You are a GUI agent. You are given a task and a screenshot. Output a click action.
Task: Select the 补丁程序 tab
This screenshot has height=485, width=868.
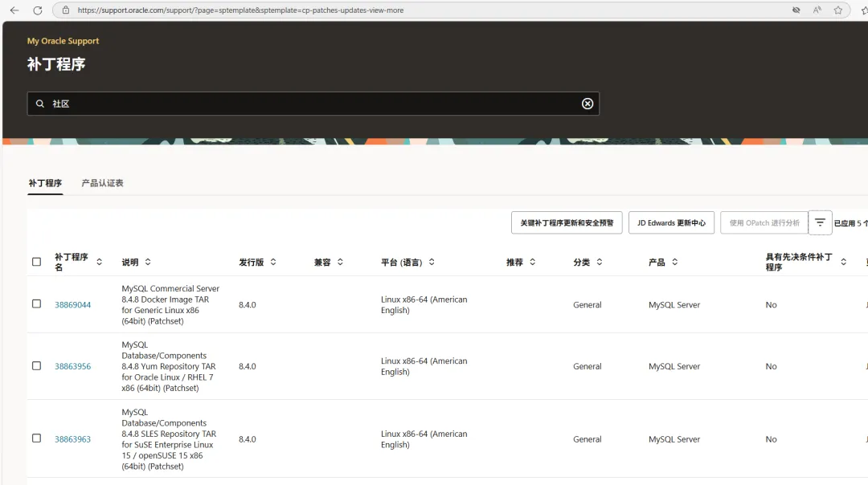point(45,183)
